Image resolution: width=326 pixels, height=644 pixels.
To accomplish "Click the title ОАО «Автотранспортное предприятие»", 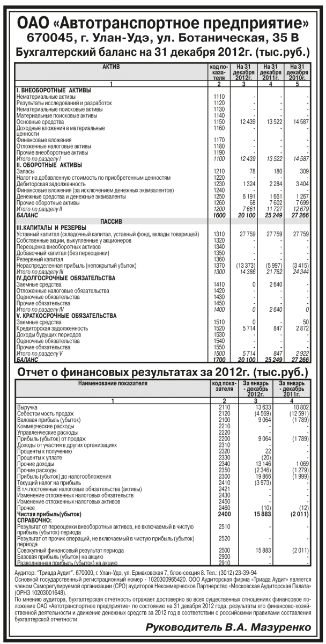I will (162, 23).
